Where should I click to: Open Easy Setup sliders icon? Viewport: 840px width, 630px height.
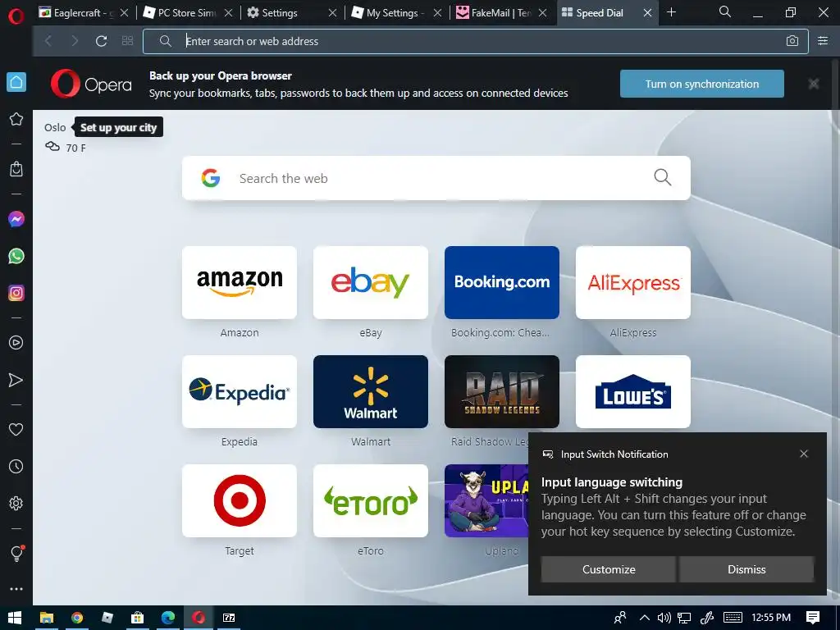click(823, 41)
